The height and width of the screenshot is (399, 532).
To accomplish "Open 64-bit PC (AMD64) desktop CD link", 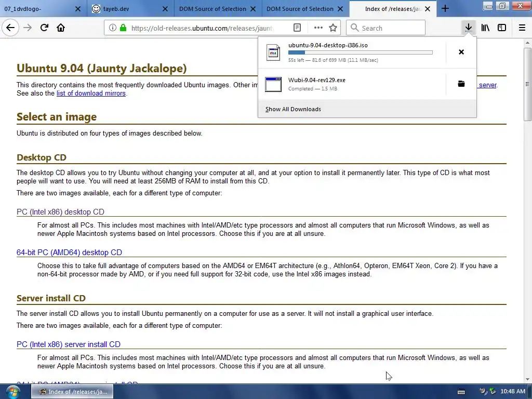I will [69, 252].
